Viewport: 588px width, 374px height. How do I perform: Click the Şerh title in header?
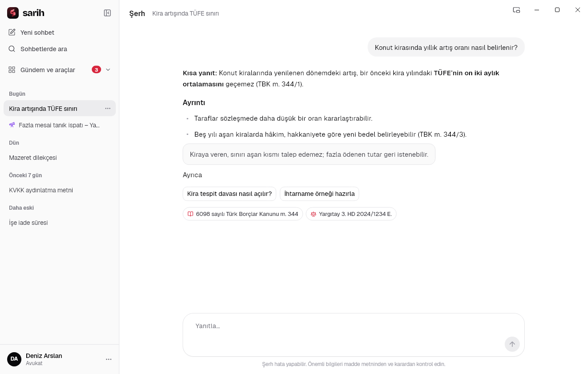[137, 13]
